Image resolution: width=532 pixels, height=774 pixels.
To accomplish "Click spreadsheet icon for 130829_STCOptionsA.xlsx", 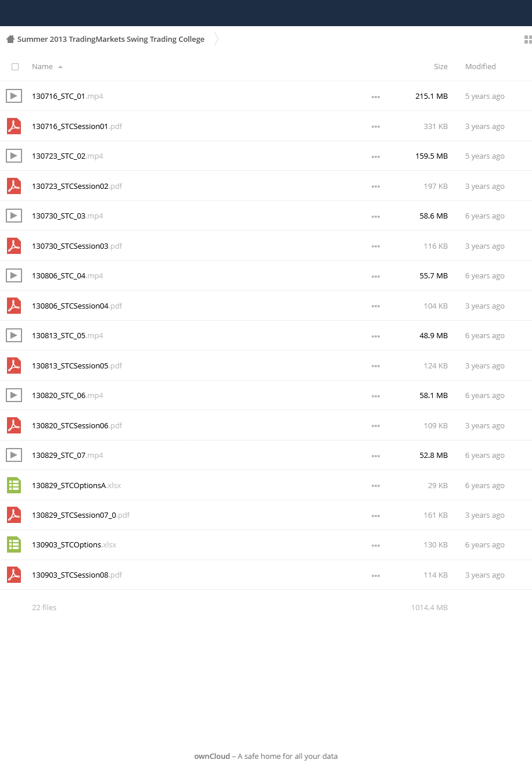I will coord(14,485).
